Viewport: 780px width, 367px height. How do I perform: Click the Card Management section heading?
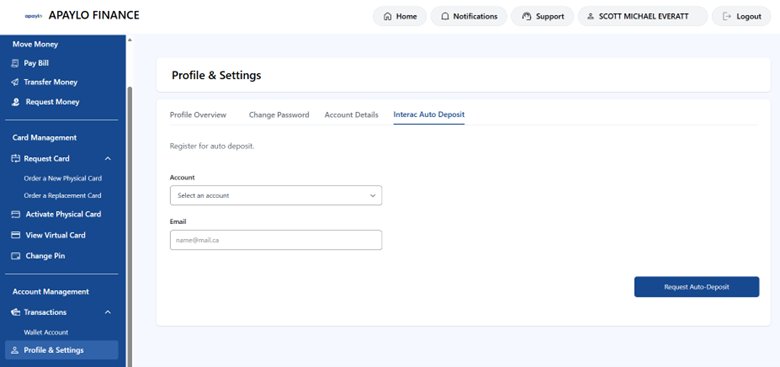44,138
